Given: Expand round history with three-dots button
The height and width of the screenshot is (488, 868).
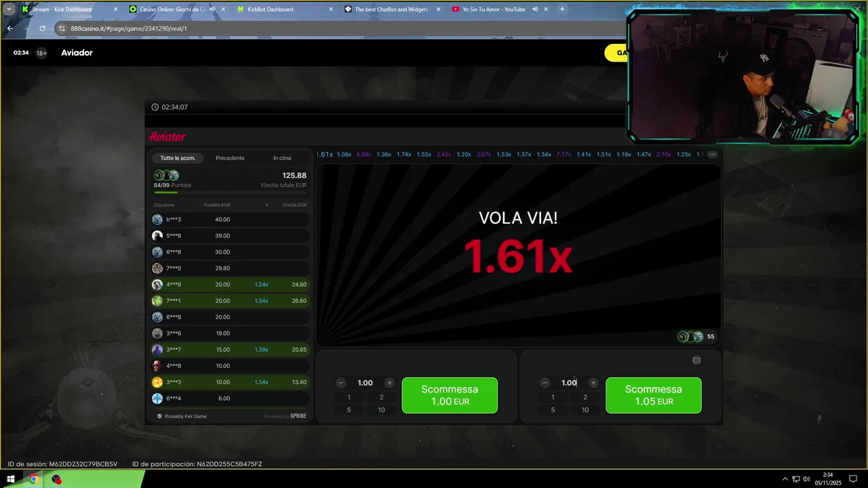Looking at the screenshot, I should coord(712,155).
